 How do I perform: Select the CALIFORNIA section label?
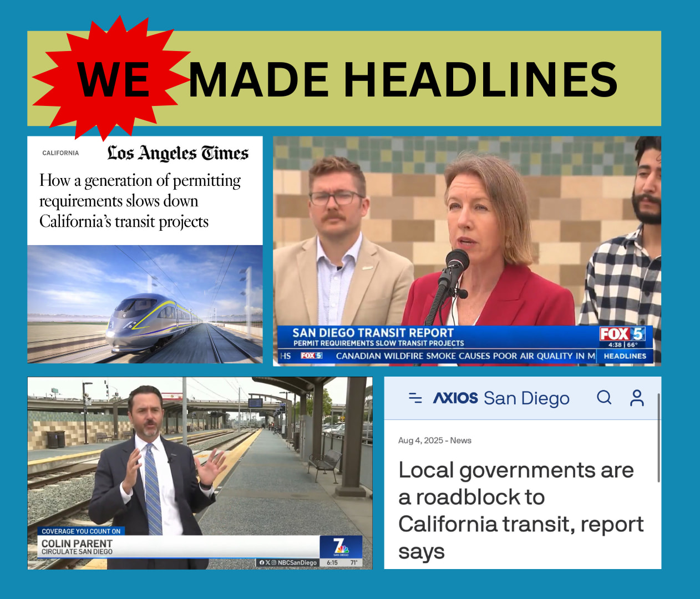click(60, 153)
